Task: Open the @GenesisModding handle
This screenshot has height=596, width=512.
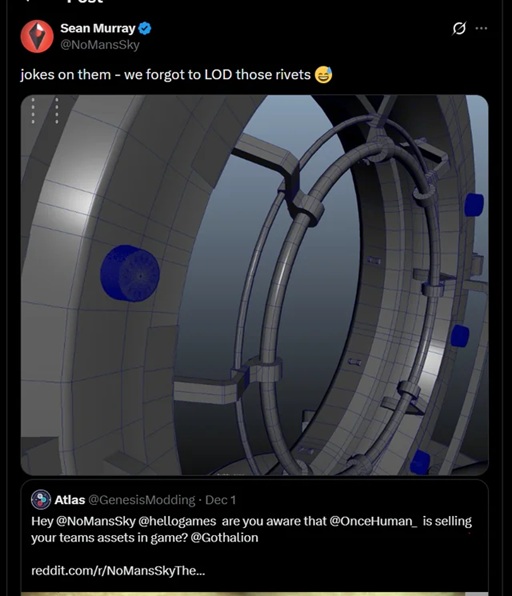Action: tap(142, 500)
